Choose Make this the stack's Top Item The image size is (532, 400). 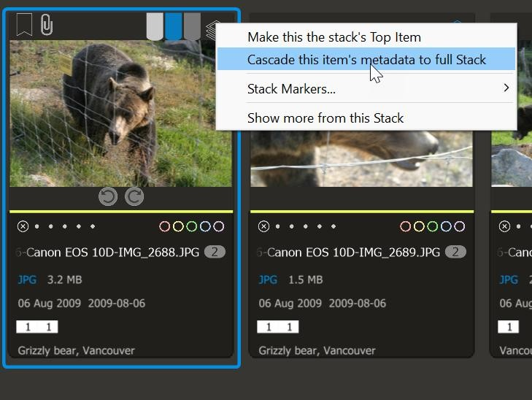[x=366, y=37]
